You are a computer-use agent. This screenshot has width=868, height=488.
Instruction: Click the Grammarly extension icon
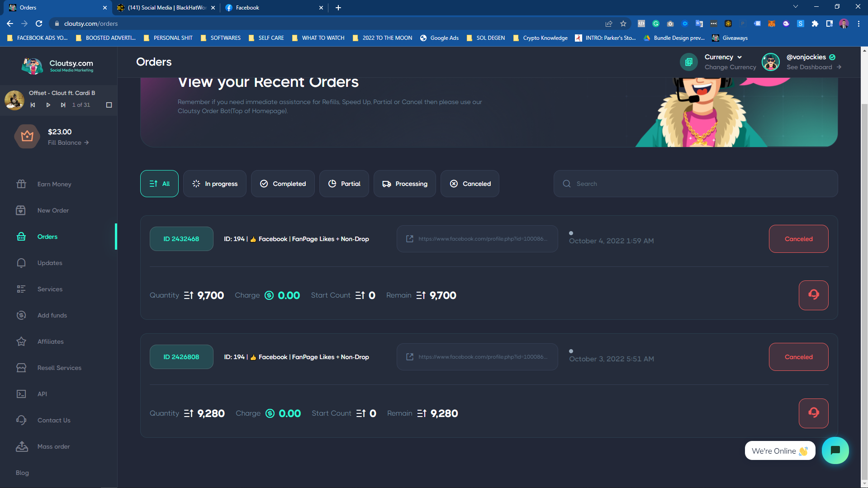(656, 24)
